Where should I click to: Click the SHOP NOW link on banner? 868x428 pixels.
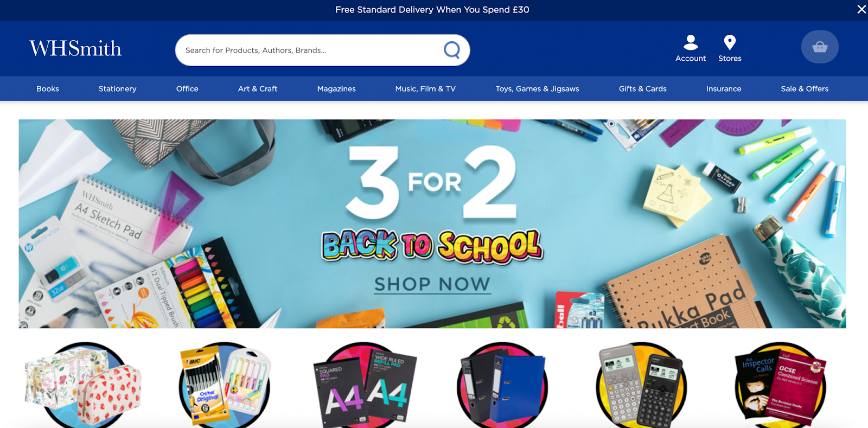pyautogui.click(x=432, y=284)
